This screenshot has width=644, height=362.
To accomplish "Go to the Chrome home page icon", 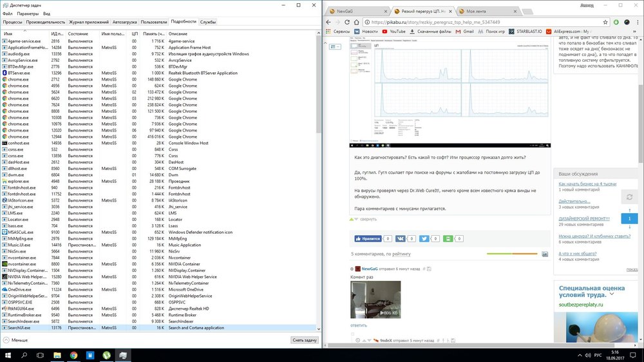I will click(x=361, y=21).
